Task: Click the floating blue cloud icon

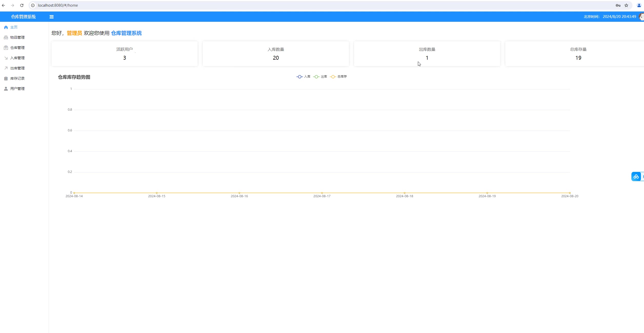Action: (636, 176)
